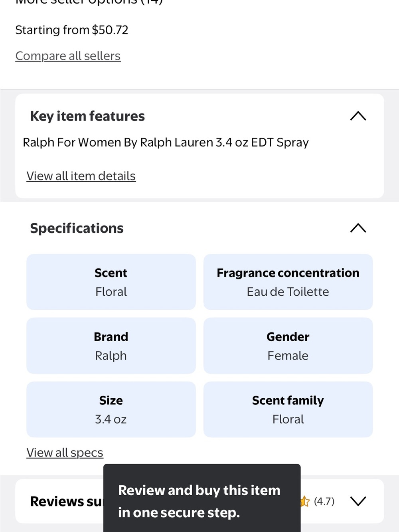Viewport: 399px width, 532px height.
Task: Open Compare all sellers link
Action: click(68, 56)
